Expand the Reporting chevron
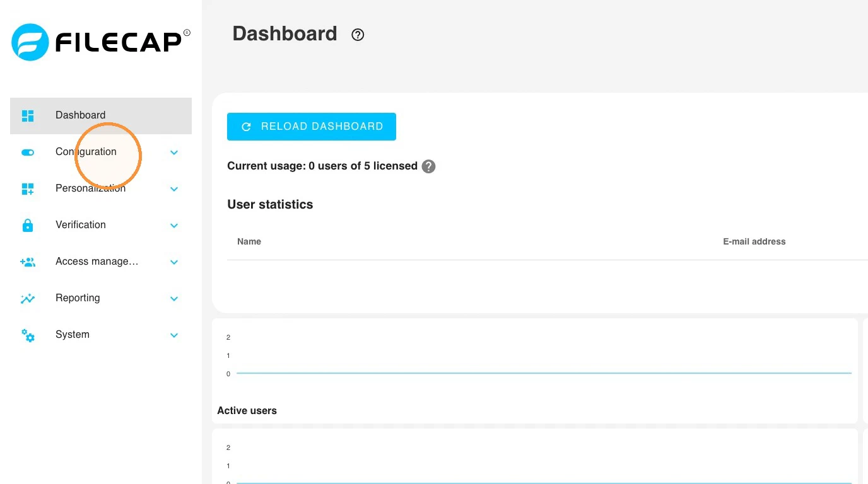This screenshot has width=868, height=484. (174, 299)
